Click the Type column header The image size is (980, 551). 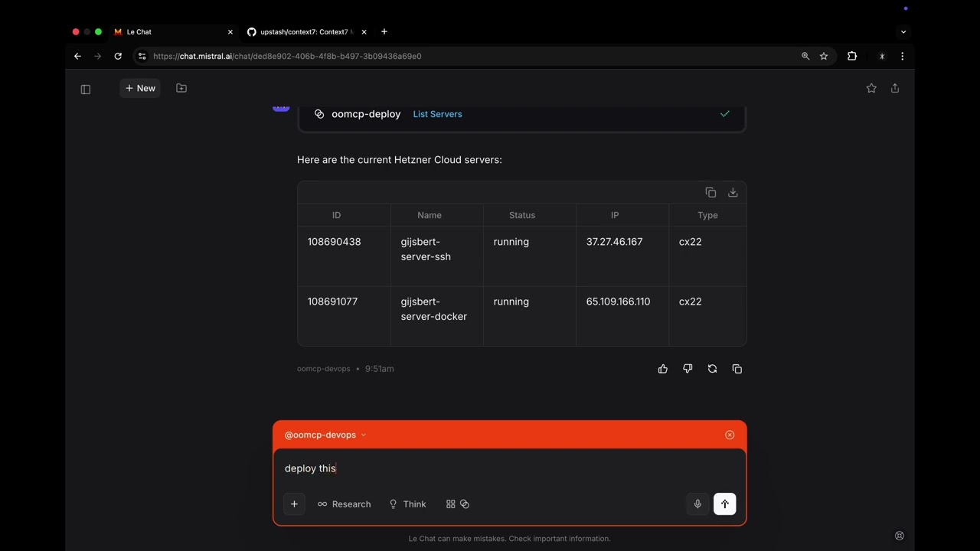click(707, 215)
